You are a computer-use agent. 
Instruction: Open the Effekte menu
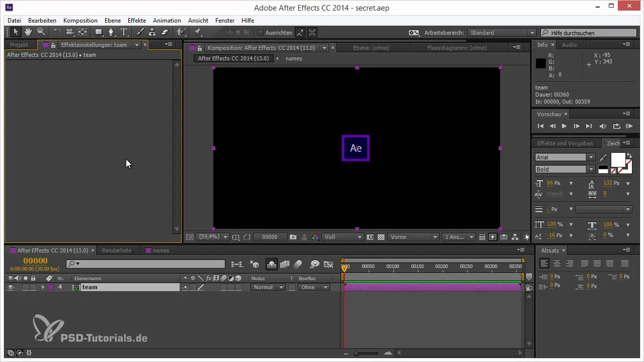click(137, 21)
